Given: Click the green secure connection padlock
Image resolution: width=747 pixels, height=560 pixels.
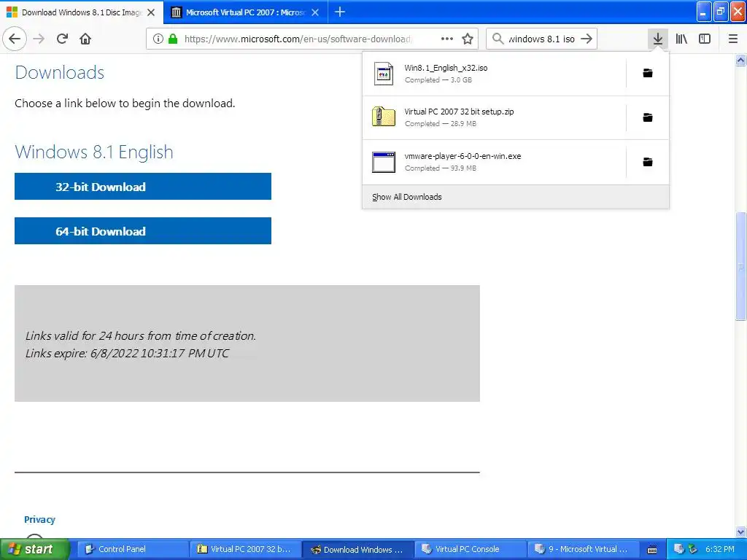Looking at the screenshot, I should (173, 39).
